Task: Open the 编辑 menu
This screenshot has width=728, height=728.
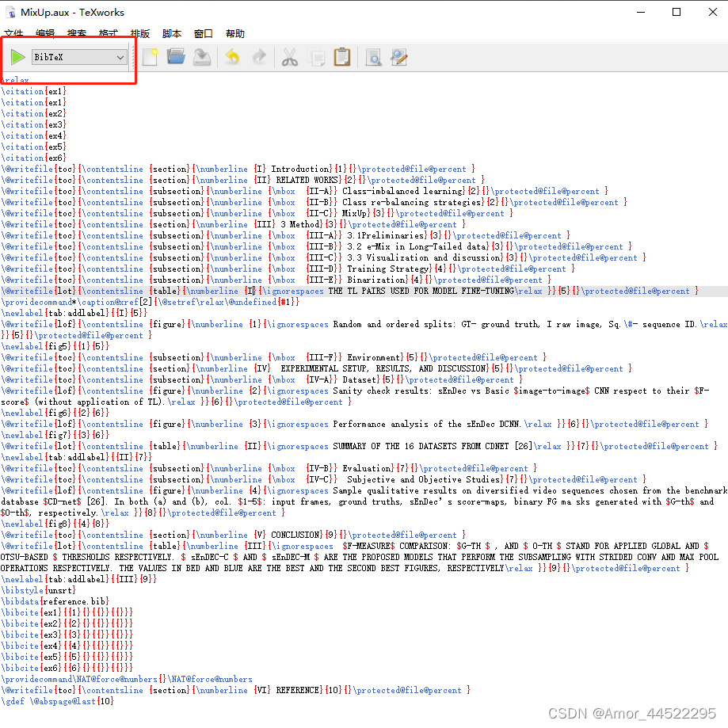Action: (x=44, y=33)
